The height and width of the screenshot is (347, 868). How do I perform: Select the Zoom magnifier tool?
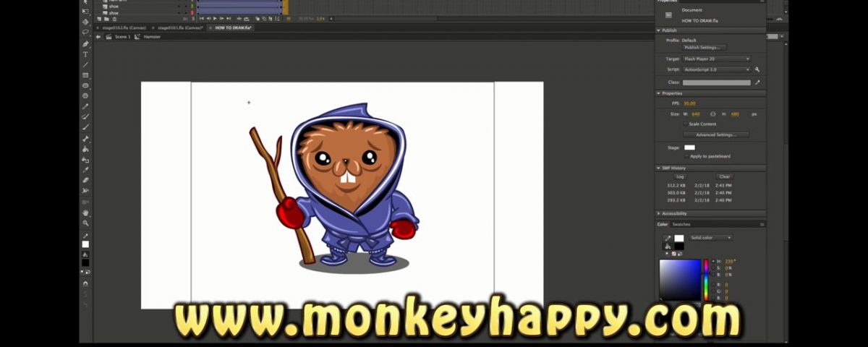(85, 223)
